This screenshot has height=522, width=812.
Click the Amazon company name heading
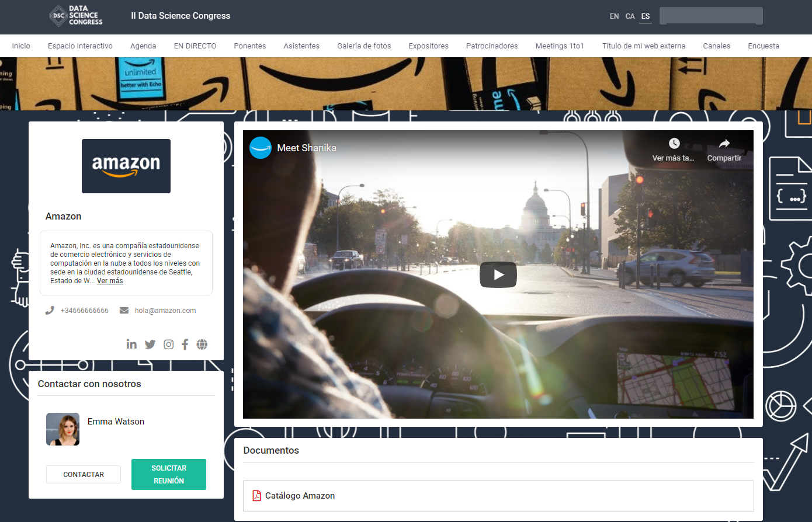63,216
